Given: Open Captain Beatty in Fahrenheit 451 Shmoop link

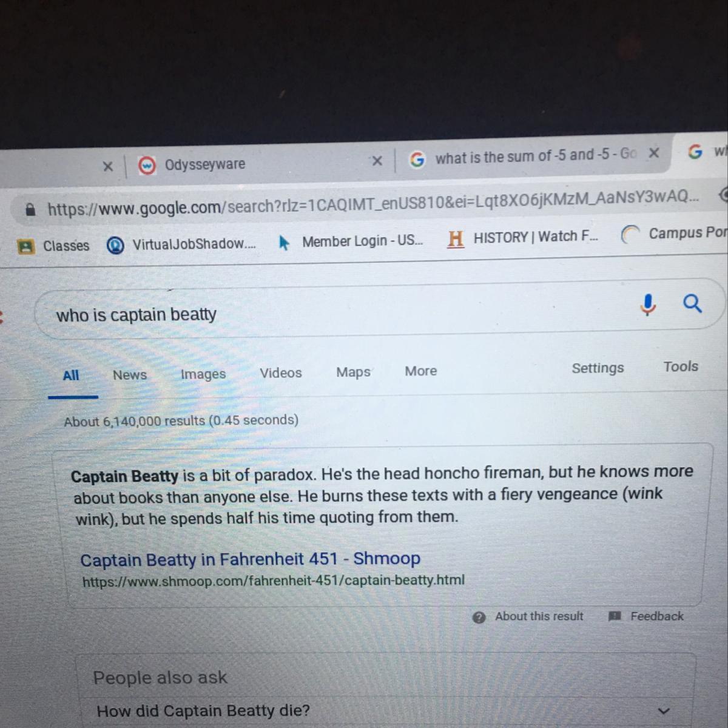Looking at the screenshot, I should 250,559.
